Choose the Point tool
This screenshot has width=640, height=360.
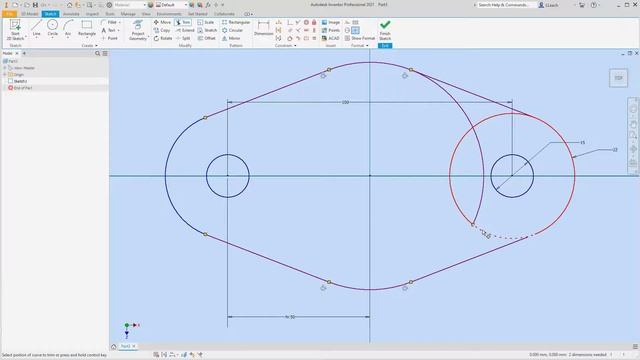pyautogui.click(x=109, y=38)
